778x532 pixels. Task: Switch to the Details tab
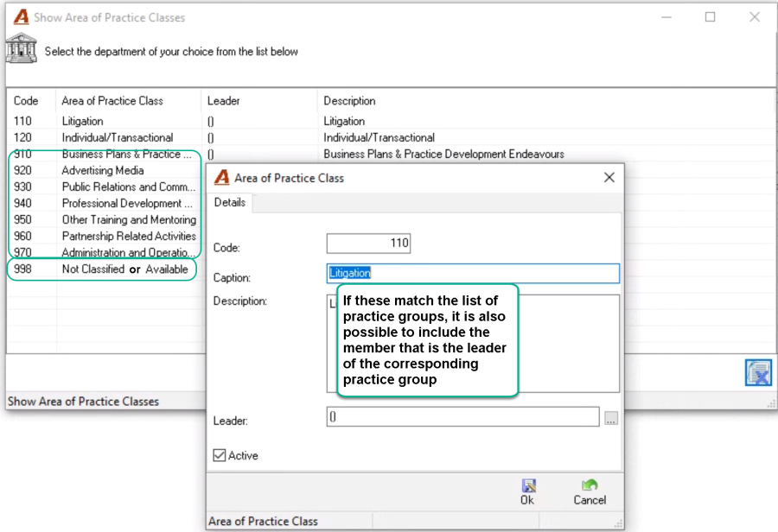230,202
